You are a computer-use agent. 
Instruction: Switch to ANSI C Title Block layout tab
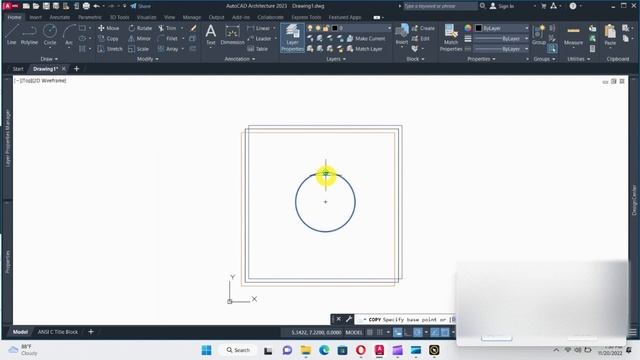pyautogui.click(x=58, y=332)
